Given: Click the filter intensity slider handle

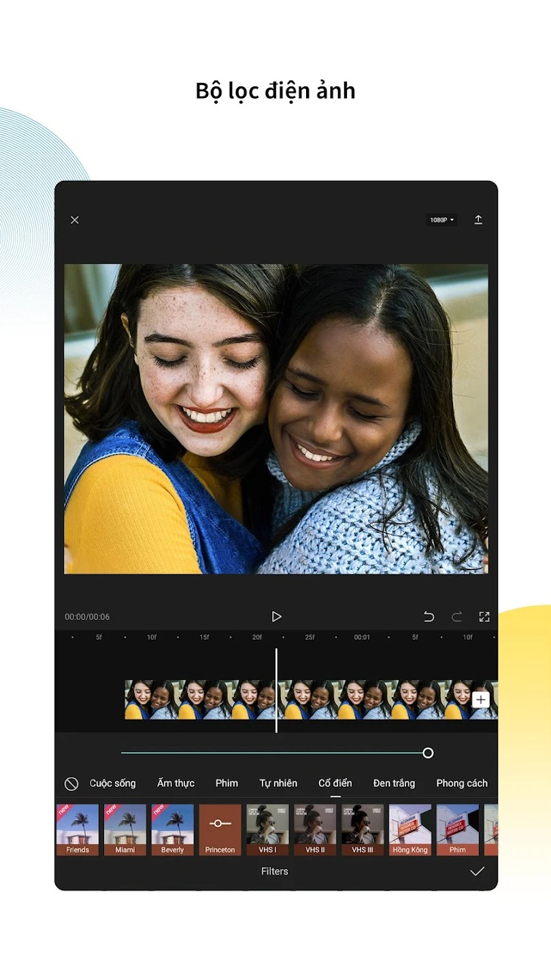Looking at the screenshot, I should coord(428,753).
